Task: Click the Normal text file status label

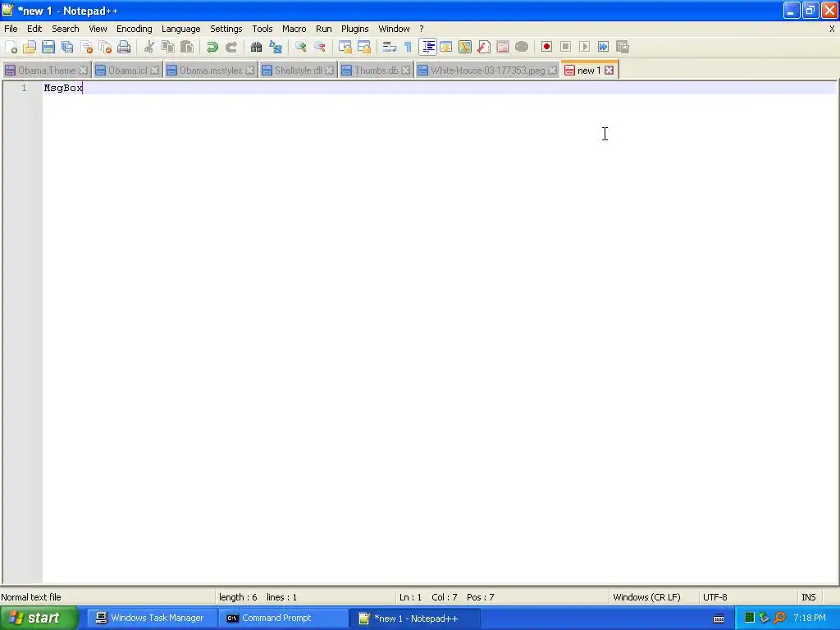Action: [31, 597]
